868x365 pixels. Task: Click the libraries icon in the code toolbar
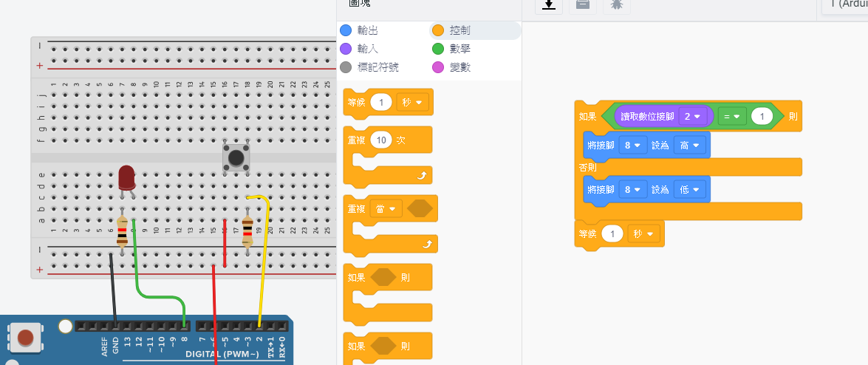pos(582,4)
